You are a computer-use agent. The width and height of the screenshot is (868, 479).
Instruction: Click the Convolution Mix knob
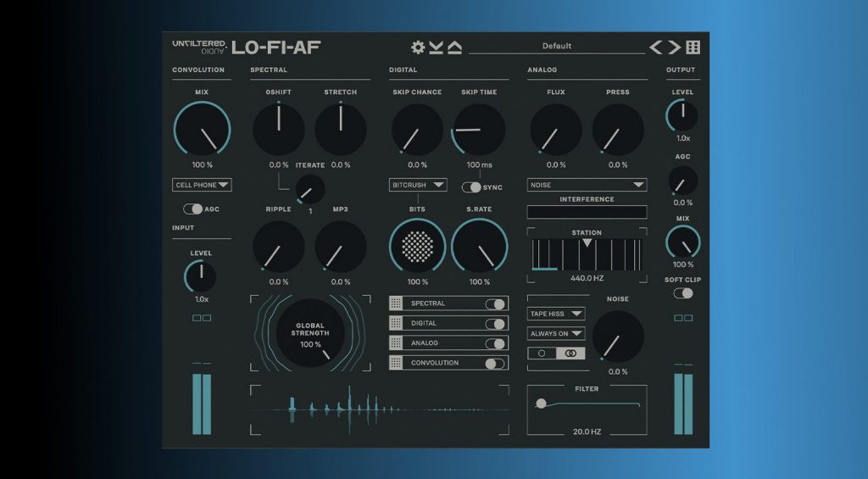(x=202, y=130)
